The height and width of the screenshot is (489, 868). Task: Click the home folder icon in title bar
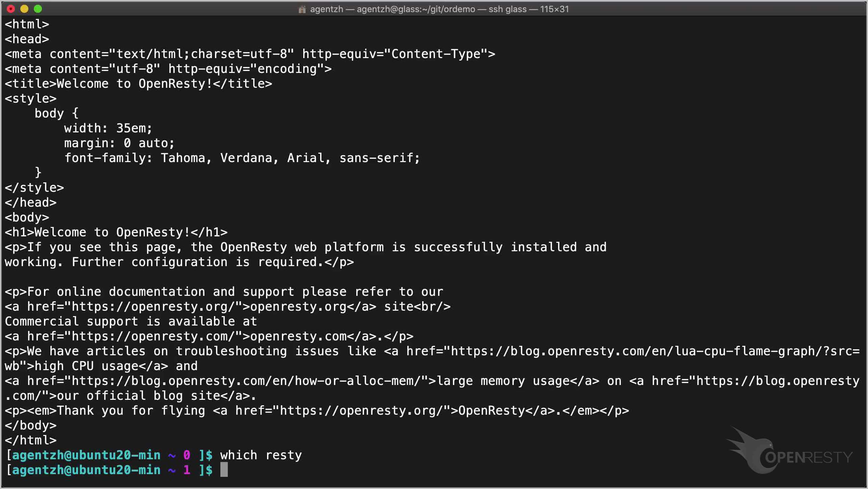[302, 9]
